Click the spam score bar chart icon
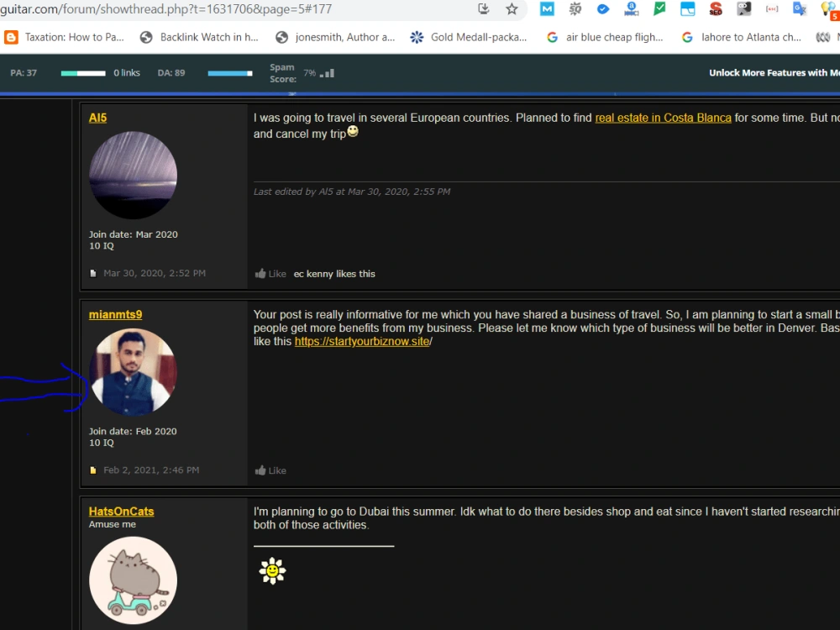Screen dimensions: 840x630 click(x=327, y=73)
